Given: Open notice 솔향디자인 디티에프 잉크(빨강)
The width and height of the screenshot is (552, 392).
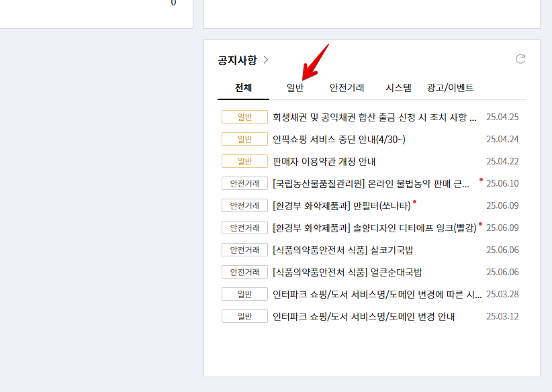Looking at the screenshot, I should click(x=375, y=228).
